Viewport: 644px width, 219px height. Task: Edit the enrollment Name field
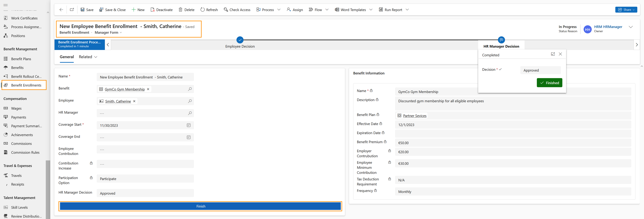point(145,77)
